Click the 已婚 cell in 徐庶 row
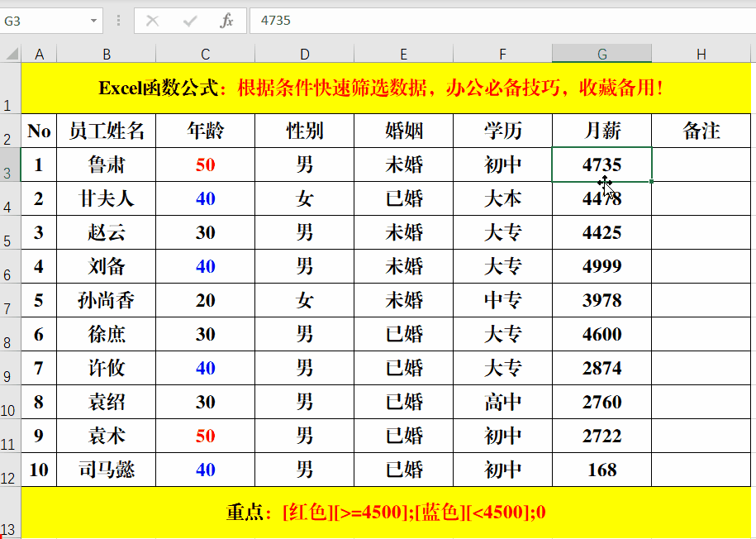 coord(403,334)
